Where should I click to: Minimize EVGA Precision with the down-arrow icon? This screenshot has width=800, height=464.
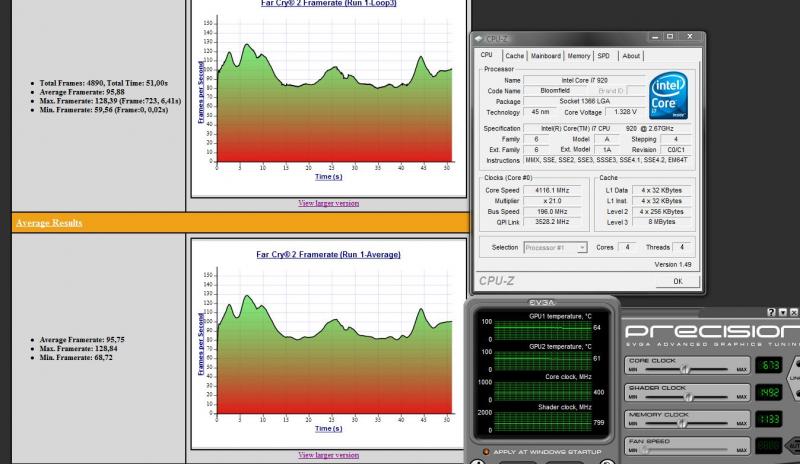coord(783,312)
